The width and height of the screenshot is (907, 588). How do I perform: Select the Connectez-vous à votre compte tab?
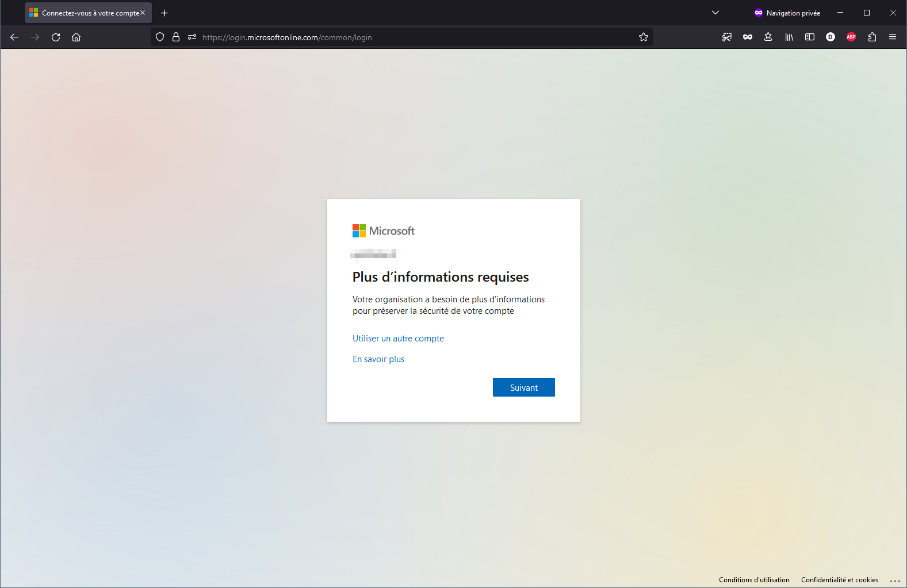[88, 13]
